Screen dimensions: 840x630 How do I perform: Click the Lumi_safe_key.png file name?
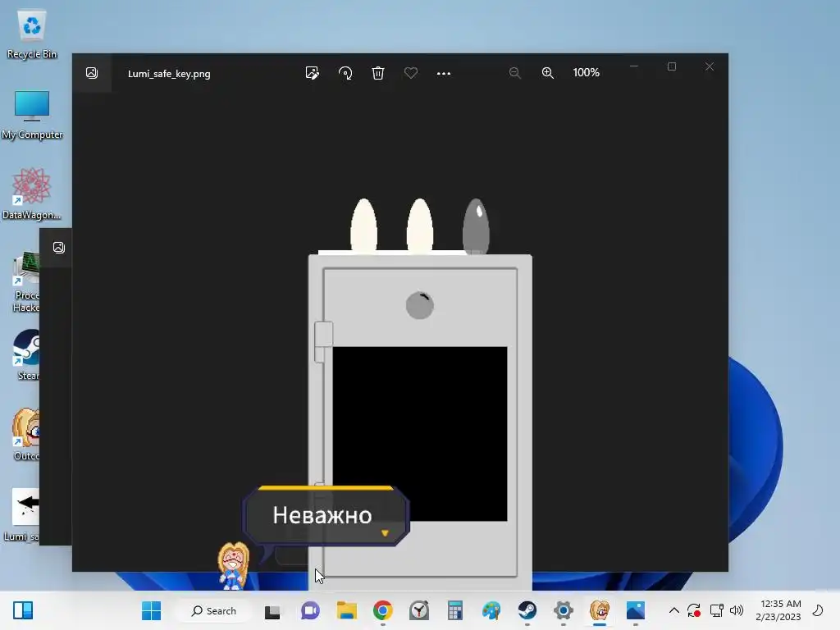click(169, 74)
